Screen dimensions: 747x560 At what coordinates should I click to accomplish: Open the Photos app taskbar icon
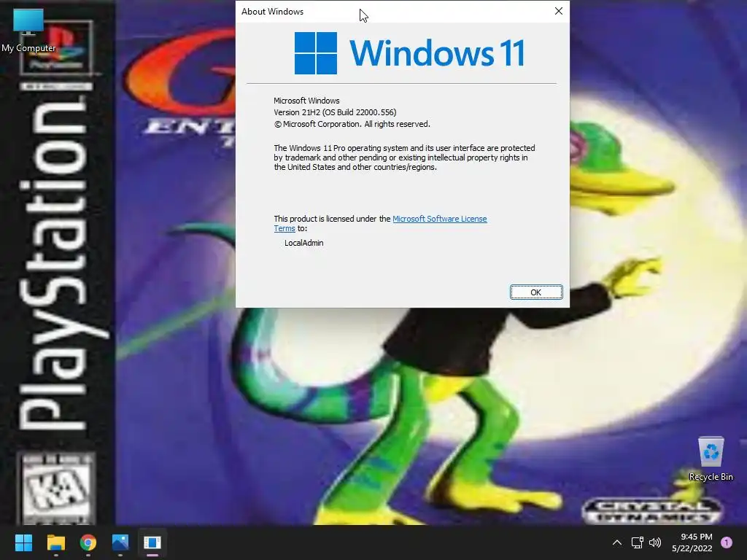coord(120,542)
